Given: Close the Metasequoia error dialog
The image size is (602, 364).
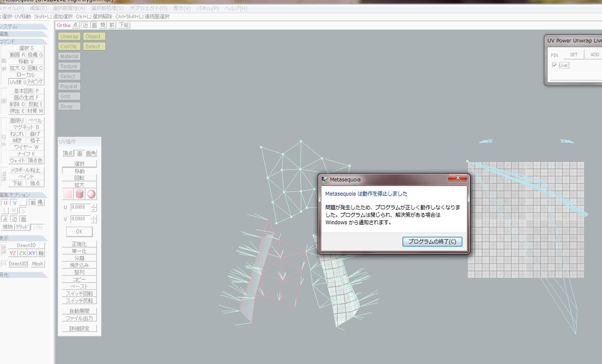Looking at the screenshot, I should pos(457,179).
